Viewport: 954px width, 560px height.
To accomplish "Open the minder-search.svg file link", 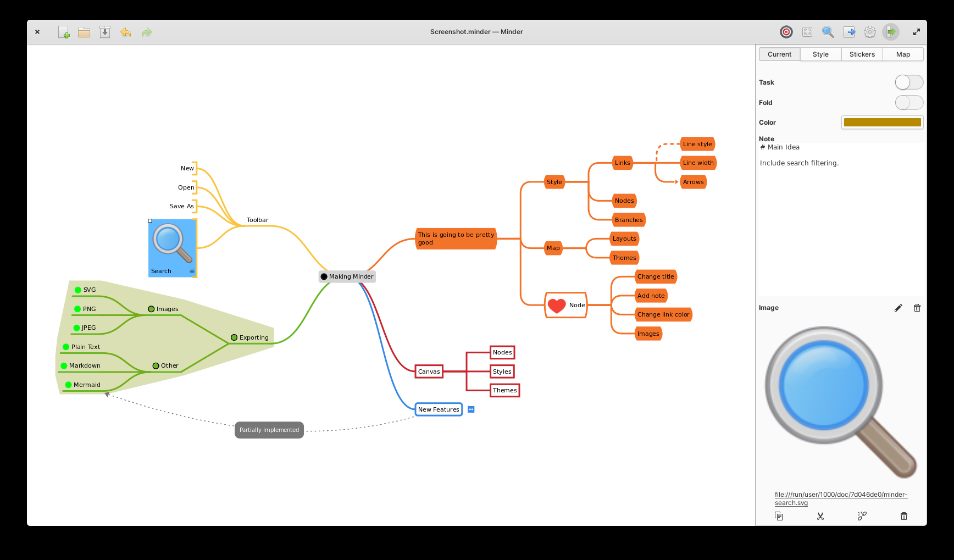I will [841, 498].
